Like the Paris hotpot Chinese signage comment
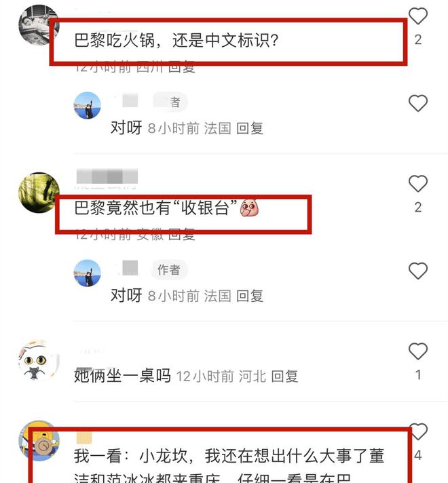The height and width of the screenshot is (483, 448). (x=417, y=16)
